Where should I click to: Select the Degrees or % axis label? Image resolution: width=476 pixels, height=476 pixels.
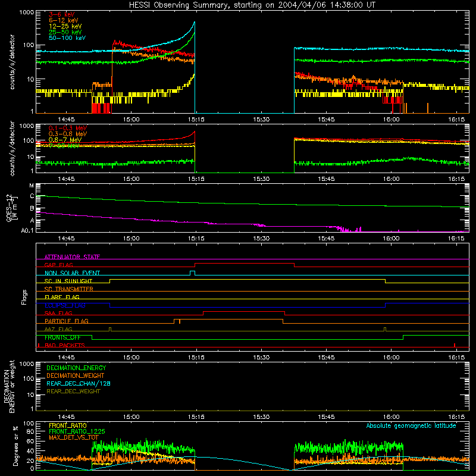click(15, 446)
